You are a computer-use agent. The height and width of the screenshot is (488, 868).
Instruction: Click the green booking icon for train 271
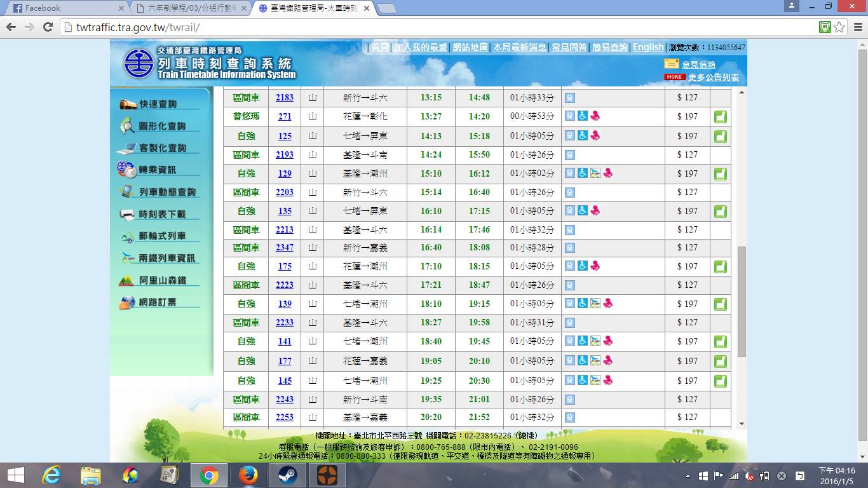pyautogui.click(x=720, y=117)
